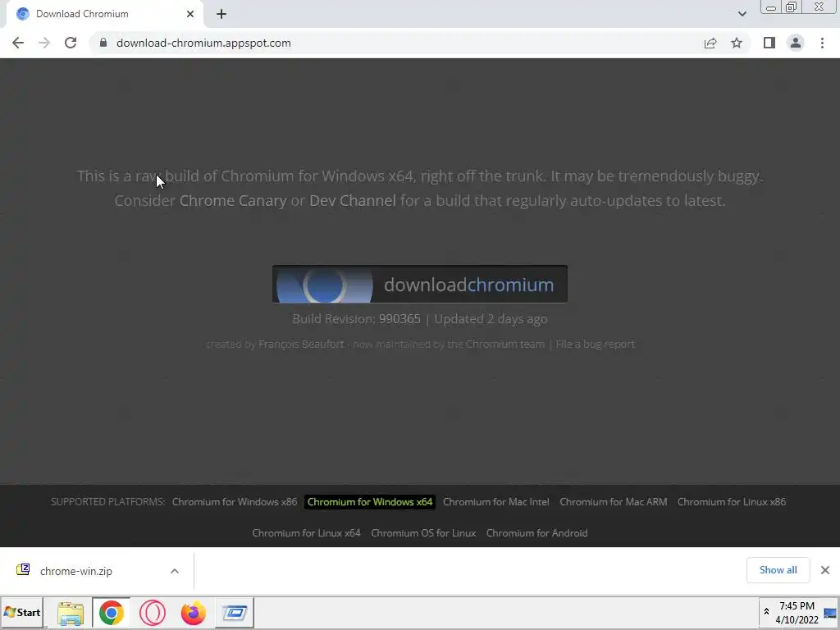Show hidden system tray icons

click(x=767, y=612)
